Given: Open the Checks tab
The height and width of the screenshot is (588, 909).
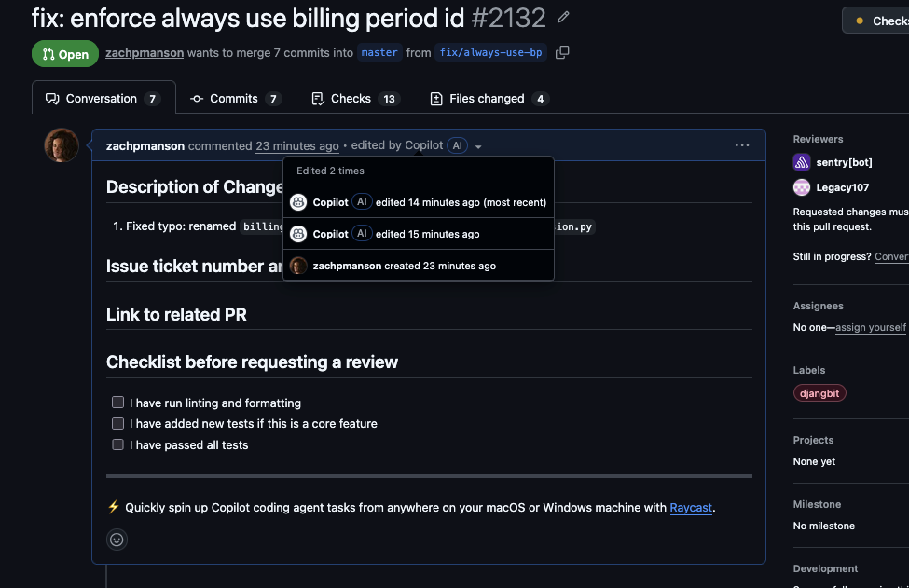Looking at the screenshot, I should 354,98.
